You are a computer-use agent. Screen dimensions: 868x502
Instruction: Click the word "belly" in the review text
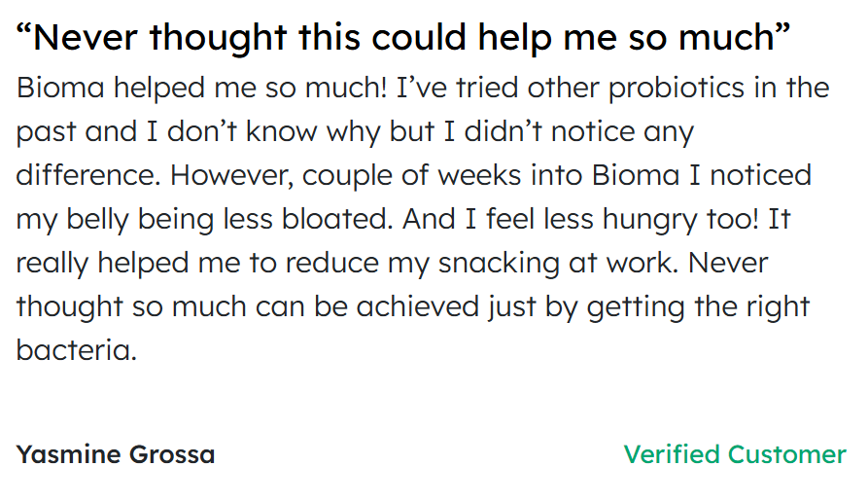tap(97, 219)
